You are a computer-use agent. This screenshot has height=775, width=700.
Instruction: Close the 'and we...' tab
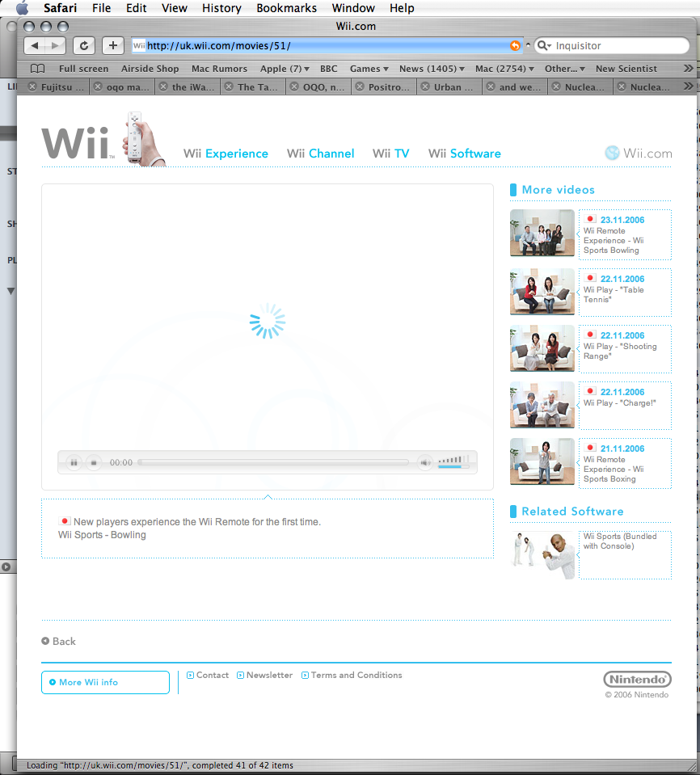click(491, 86)
